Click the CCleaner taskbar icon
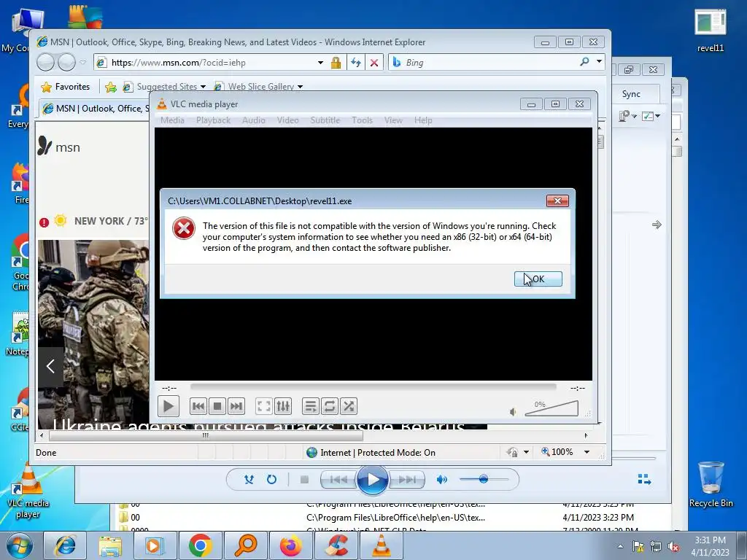Viewport: 747px width, 560px height. coord(336,545)
